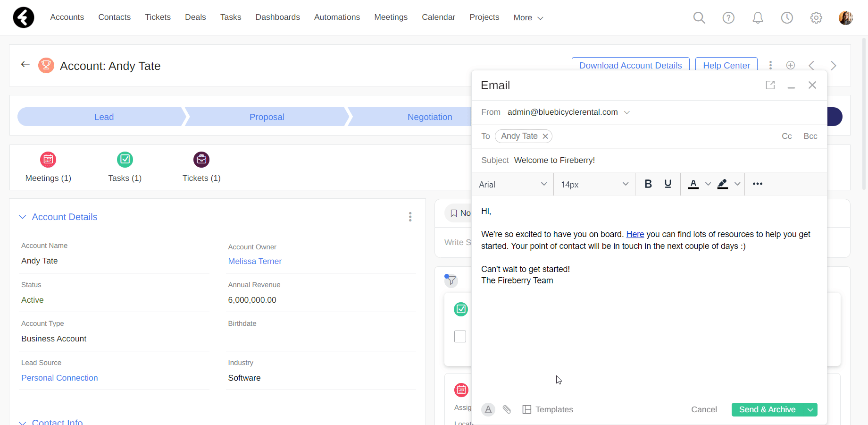Remove Andy Tate recipient chip
The width and height of the screenshot is (868, 425).
(x=545, y=136)
